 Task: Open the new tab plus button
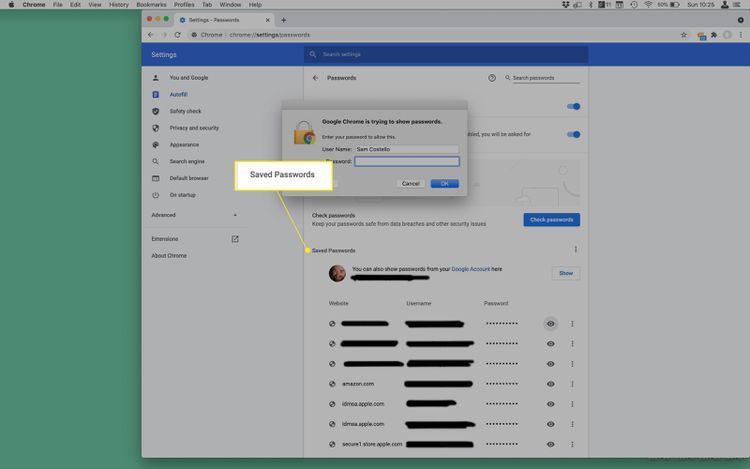pyautogui.click(x=284, y=20)
